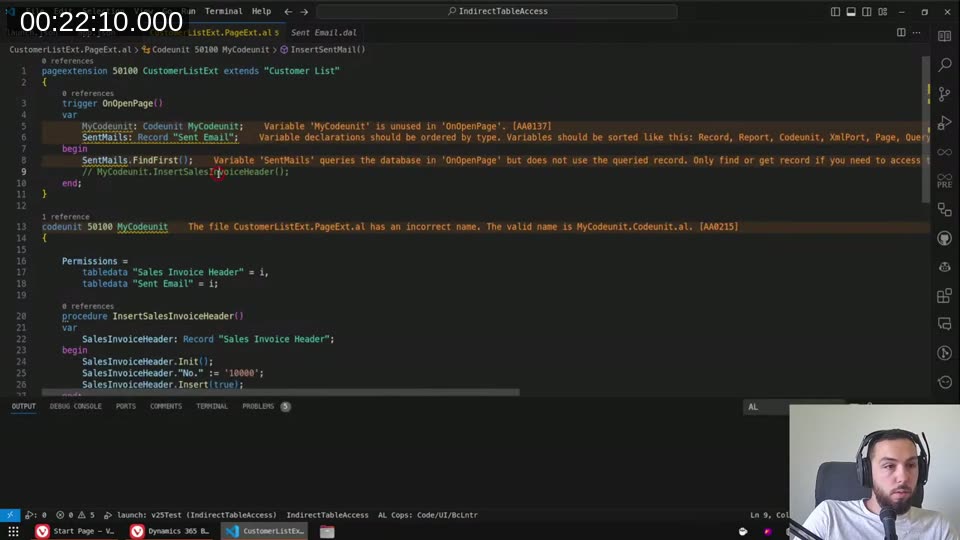This screenshot has height=540, width=960.
Task: Toggle the primary side bar visibility
Action: click(835, 12)
